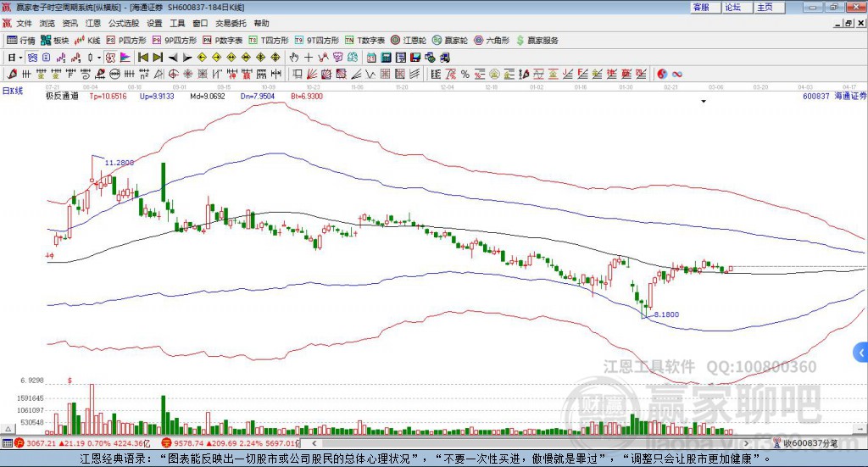
Task: Open the 公式选股 menu
Action: 124,23
